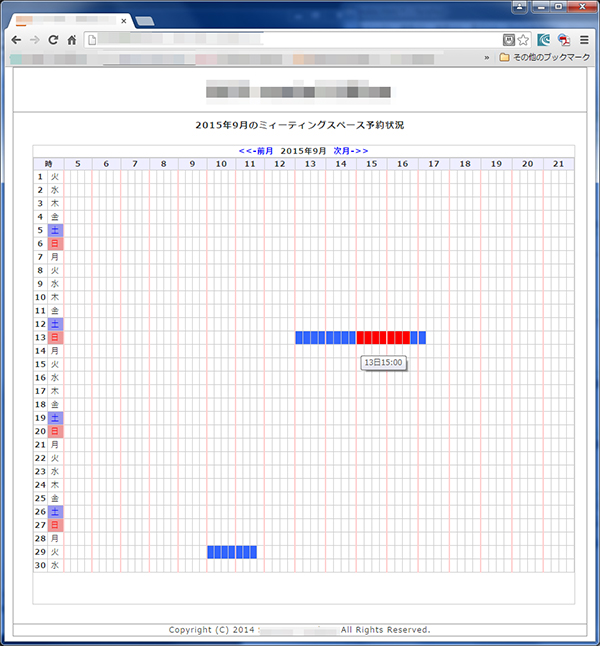Click the browser forward arrow
The image size is (600, 646).
click(35, 40)
